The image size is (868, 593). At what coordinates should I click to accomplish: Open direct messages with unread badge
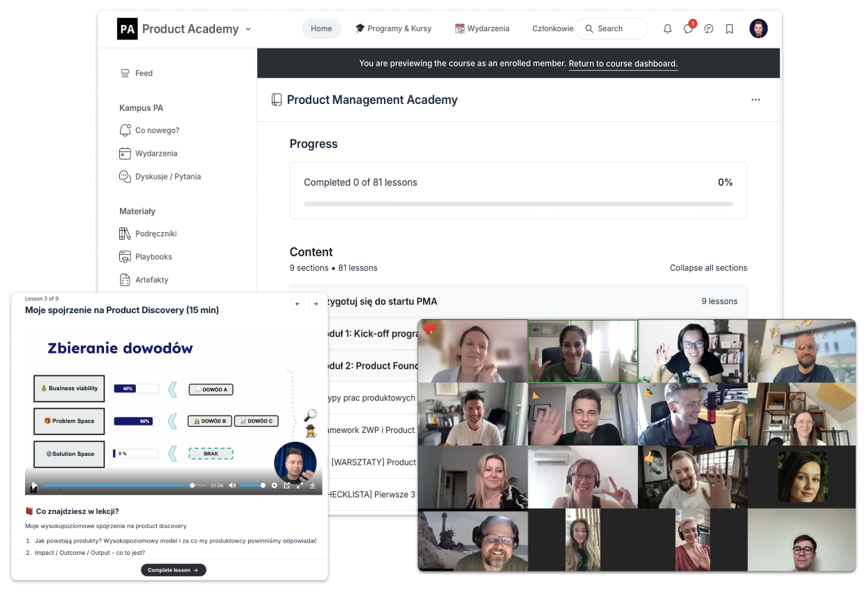click(x=688, y=29)
